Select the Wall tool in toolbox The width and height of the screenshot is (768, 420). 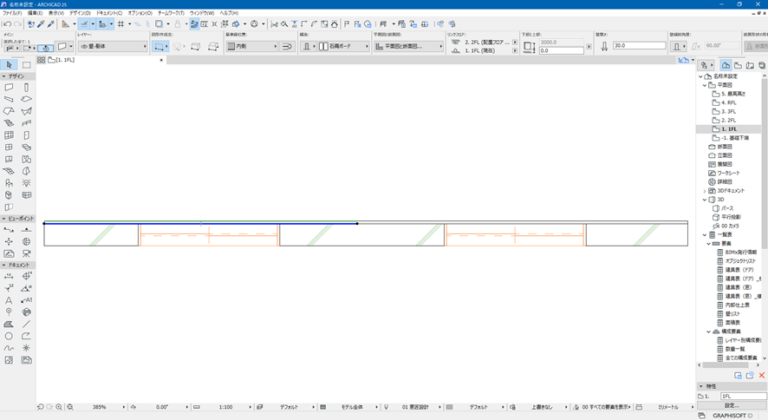pos(9,87)
